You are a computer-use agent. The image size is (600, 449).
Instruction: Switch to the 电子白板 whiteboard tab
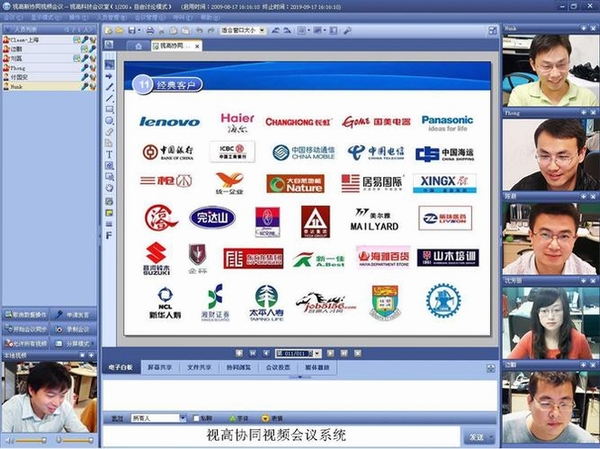pyautogui.click(x=121, y=367)
